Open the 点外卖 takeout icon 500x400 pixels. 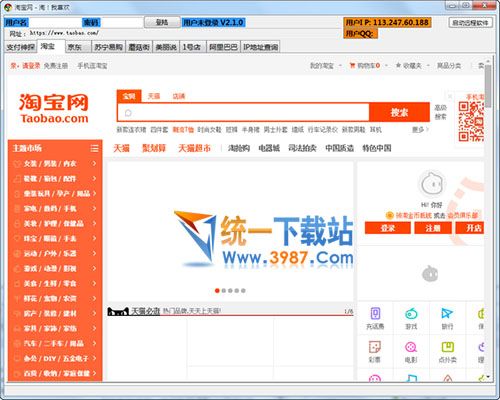point(447,347)
